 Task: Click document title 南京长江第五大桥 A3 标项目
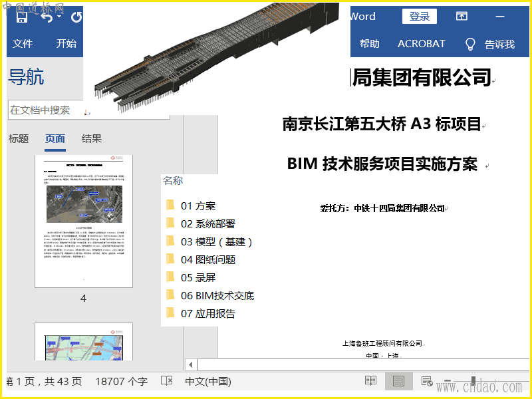coord(382,124)
